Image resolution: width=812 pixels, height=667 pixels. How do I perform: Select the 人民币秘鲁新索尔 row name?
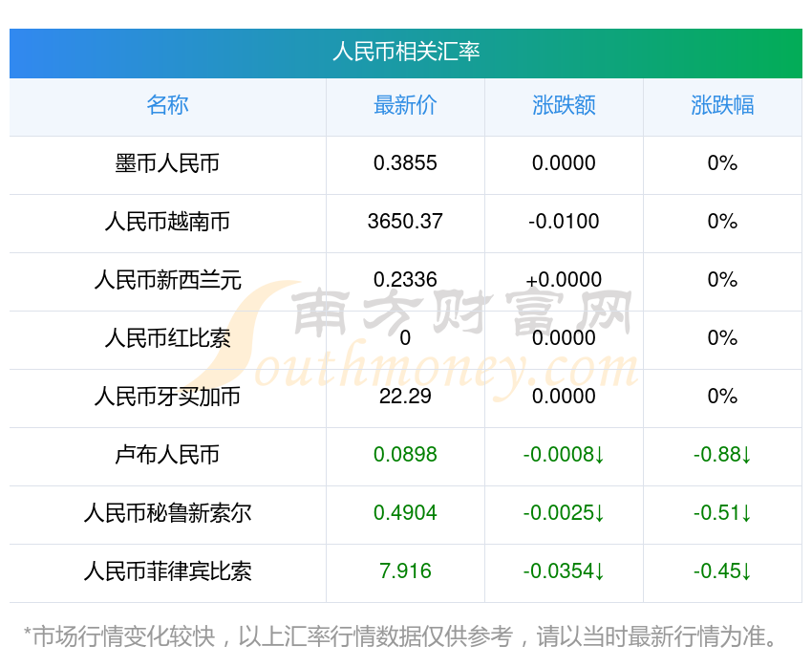pyautogui.click(x=167, y=514)
